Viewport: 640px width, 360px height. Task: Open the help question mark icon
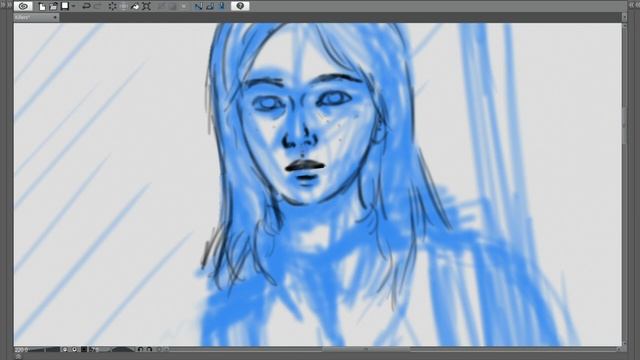(x=240, y=6)
